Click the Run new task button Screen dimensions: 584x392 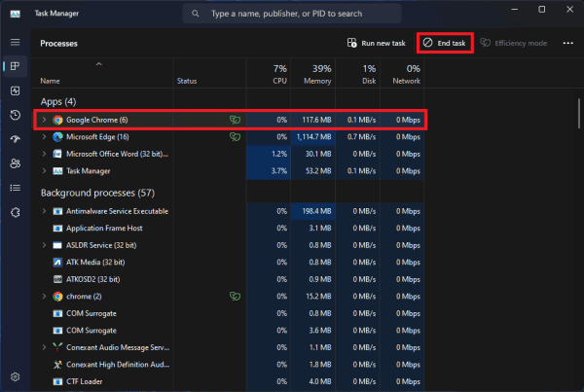[x=378, y=43]
